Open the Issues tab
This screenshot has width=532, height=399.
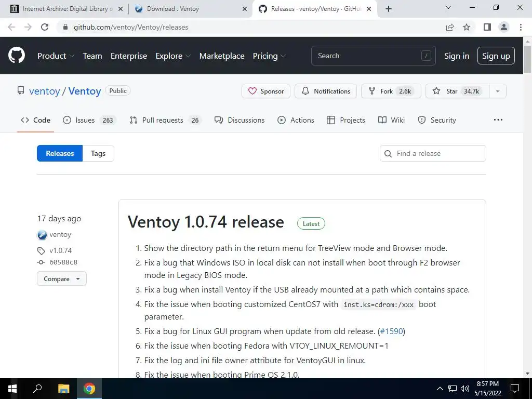[89, 120]
